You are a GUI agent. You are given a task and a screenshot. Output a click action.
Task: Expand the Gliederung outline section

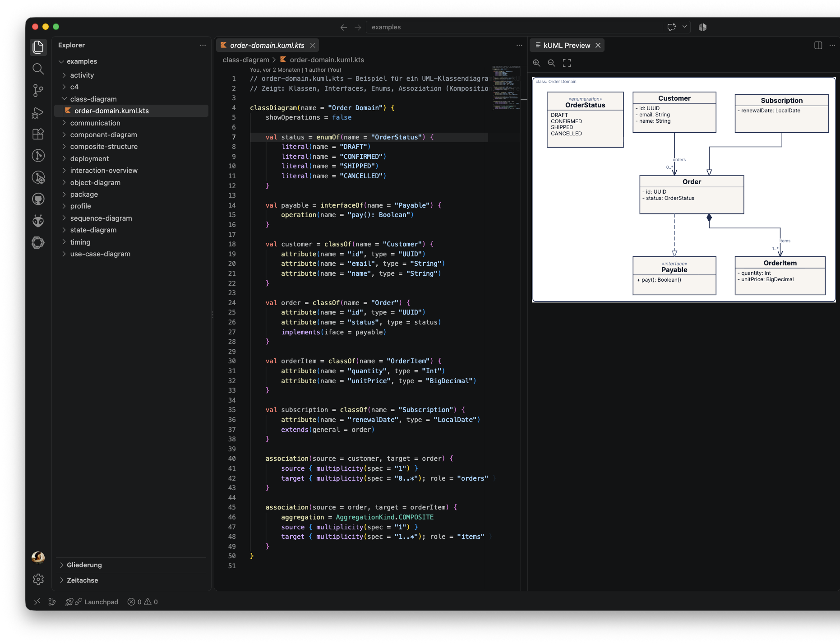tap(131, 565)
